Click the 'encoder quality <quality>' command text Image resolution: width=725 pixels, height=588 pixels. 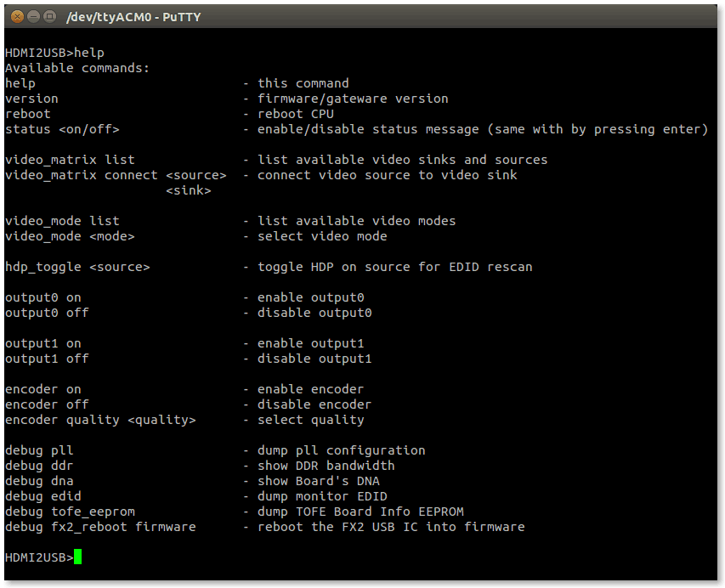tap(100, 420)
